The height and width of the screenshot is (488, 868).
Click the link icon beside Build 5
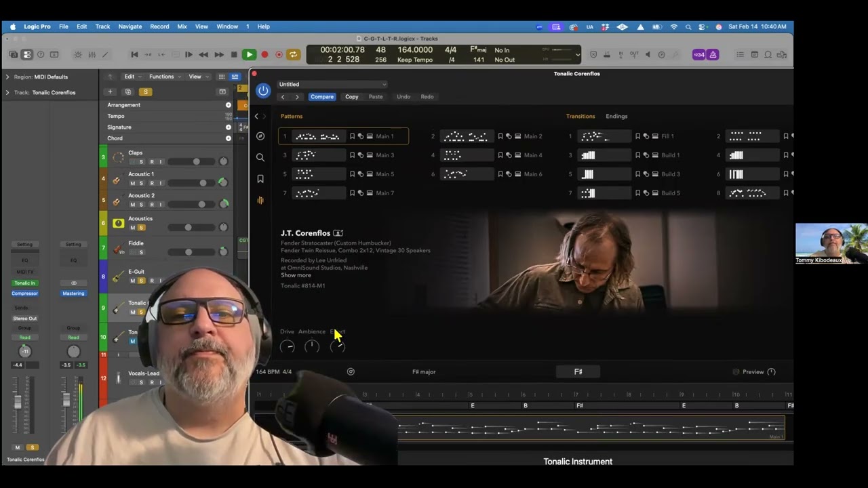646,193
